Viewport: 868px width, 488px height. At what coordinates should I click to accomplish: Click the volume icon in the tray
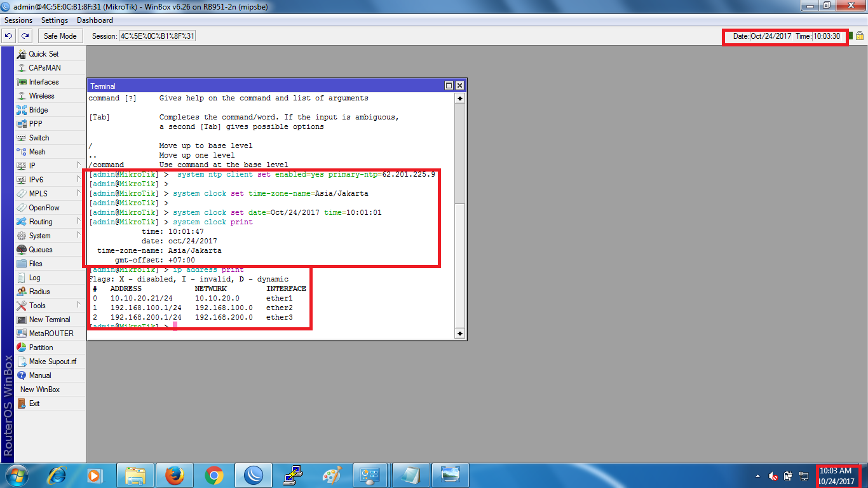click(773, 476)
